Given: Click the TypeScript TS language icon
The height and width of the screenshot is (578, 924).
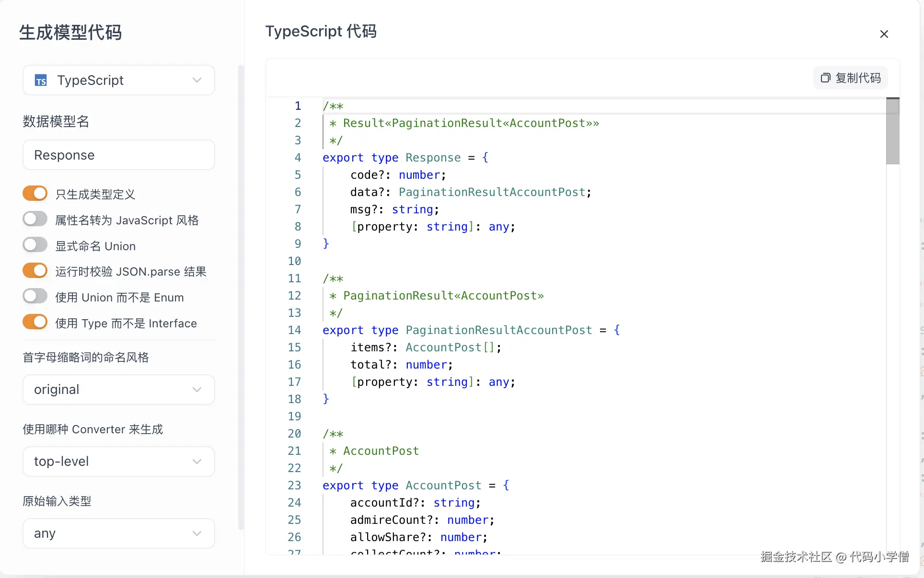Looking at the screenshot, I should point(41,81).
